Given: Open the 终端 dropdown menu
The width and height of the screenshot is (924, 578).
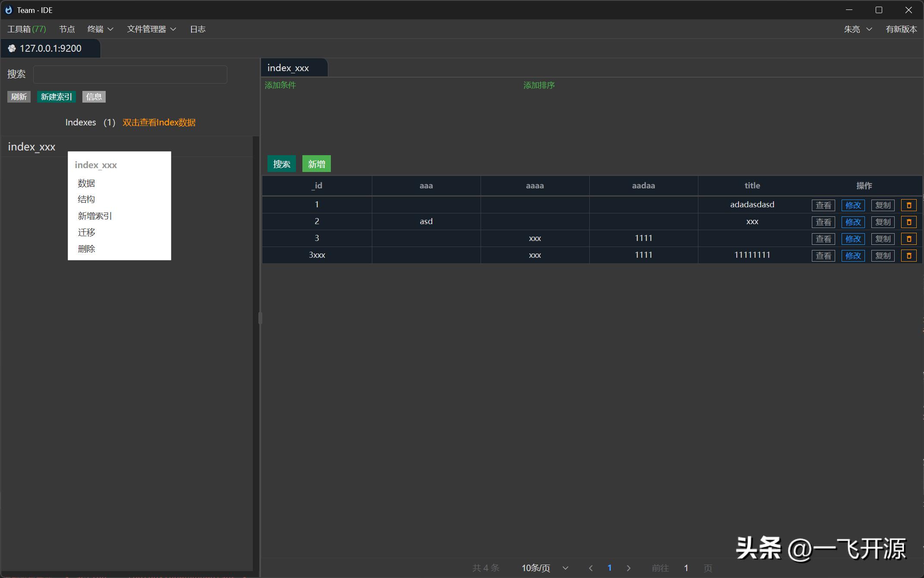Looking at the screenshot, I should (x=100, y=29).
